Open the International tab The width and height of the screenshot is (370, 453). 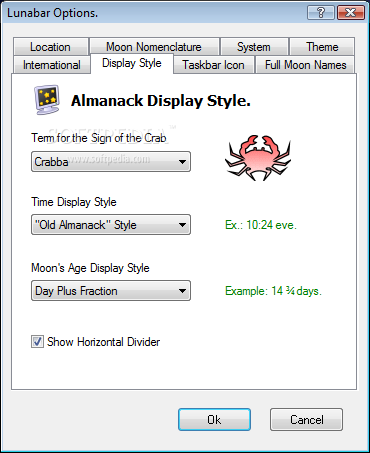tap(52, 65)
